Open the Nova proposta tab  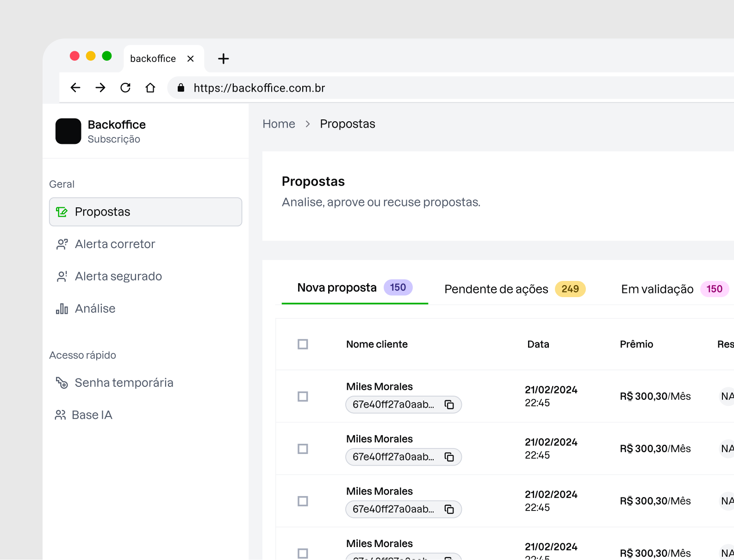pos(355,288)
